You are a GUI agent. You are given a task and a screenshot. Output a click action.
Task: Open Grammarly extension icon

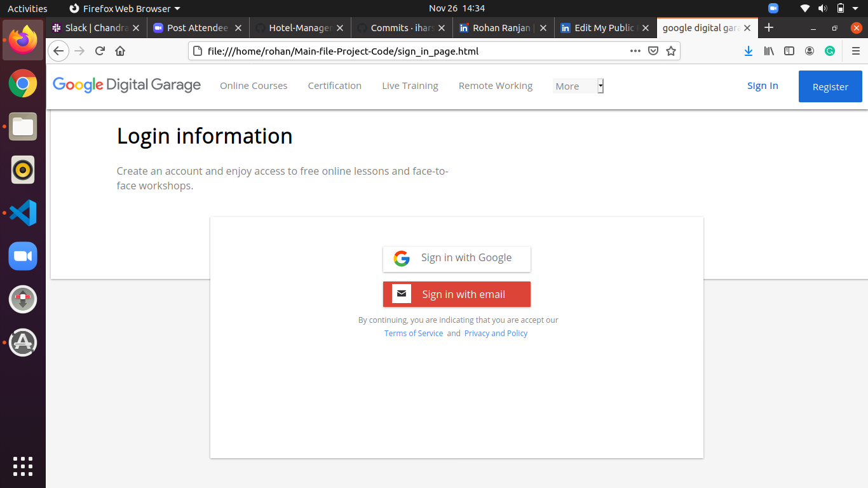click(830, 51)
